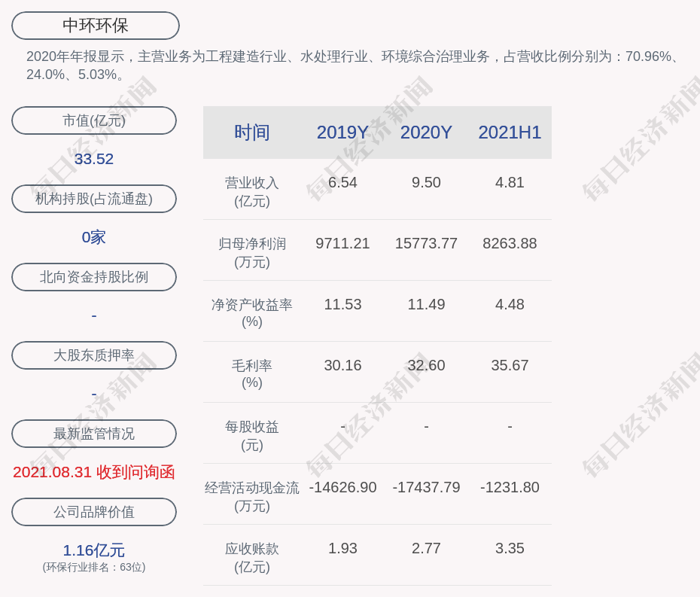This screenshot has height=597, width=700.
Task: Click the 35.67 gross margin cell
Action: pos(510,365)
